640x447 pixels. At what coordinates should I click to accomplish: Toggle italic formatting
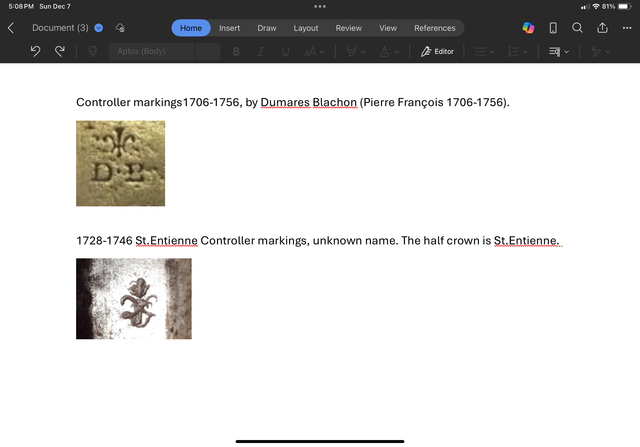(x=260, y=51)
